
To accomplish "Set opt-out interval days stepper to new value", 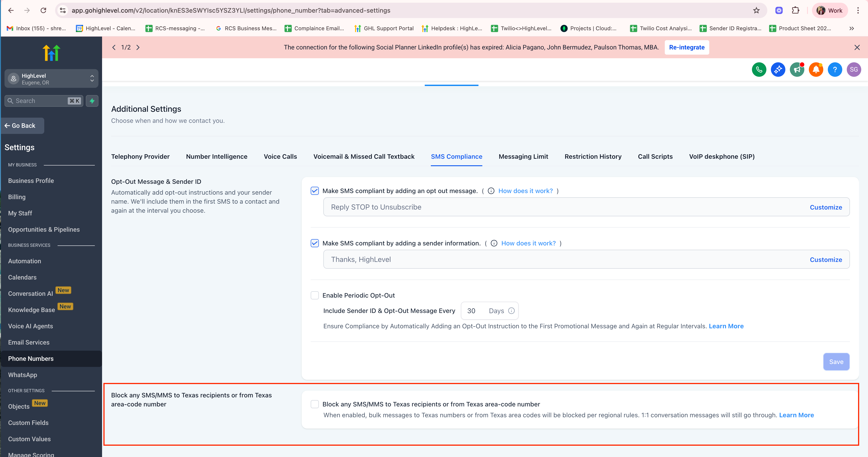I will tap(471, 310).
